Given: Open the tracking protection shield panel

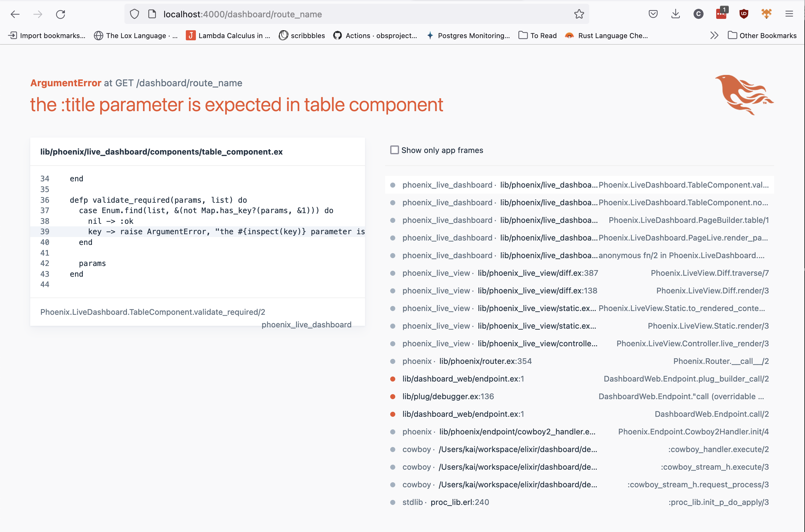Looking at the screenshot, I should pos(135,14).
